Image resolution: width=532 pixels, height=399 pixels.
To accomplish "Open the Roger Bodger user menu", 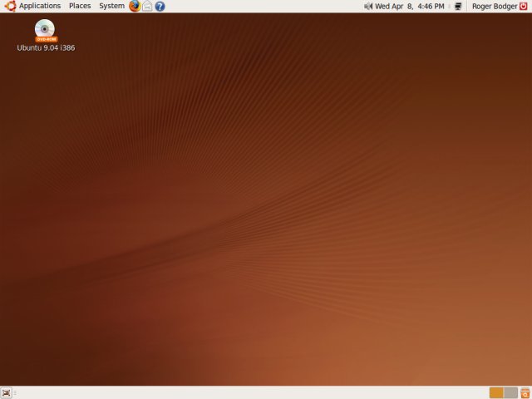I will tap(495, 6).
